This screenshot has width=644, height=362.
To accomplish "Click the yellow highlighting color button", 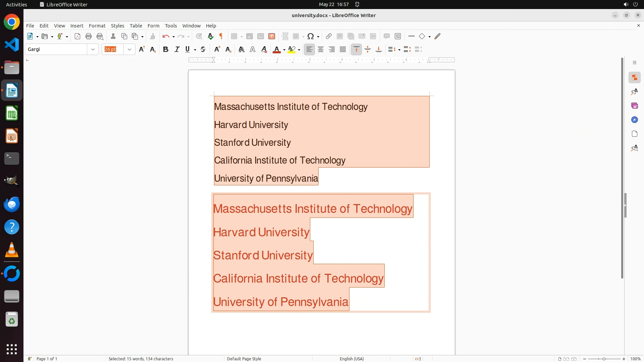I will click(x=292, y=49).
